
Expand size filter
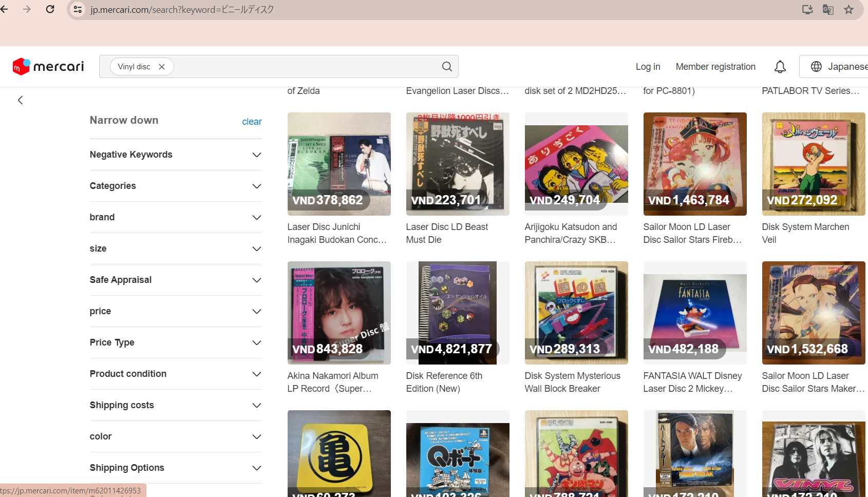click(x=176, y=249)
